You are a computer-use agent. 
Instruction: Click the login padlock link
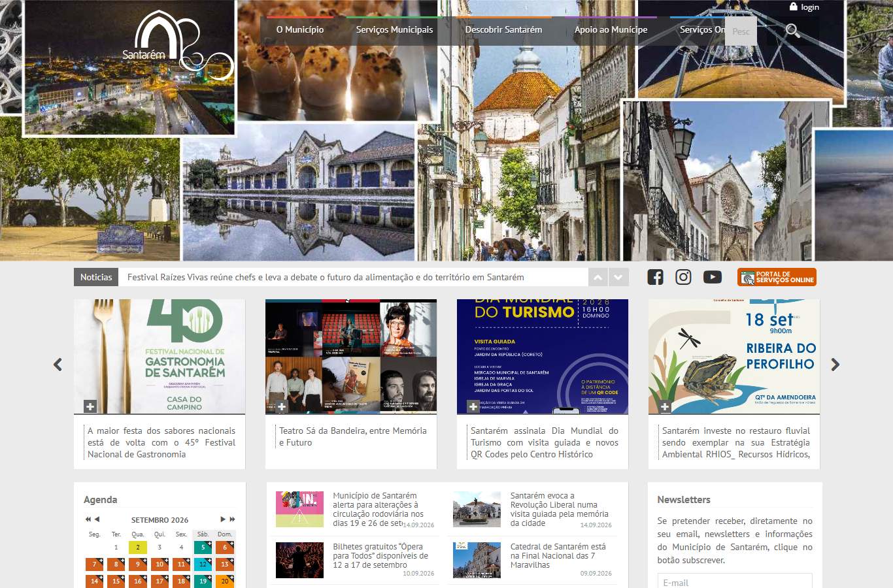pos(804,7)
